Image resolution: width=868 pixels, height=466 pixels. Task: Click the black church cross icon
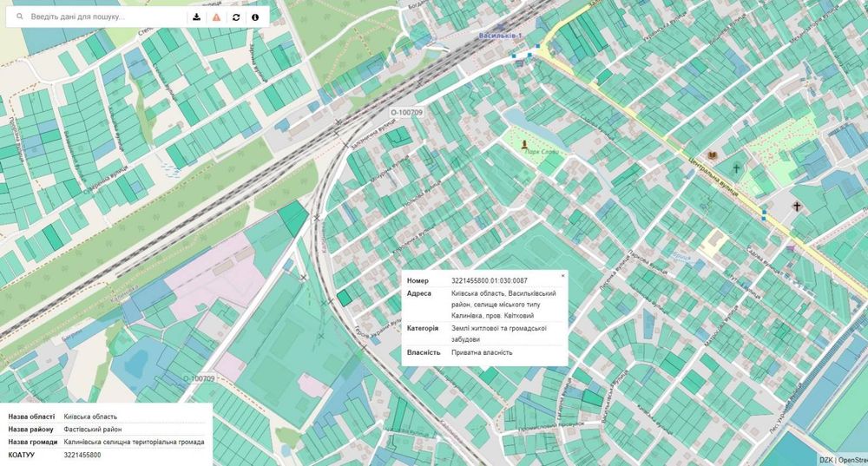[x=797, y=207]
